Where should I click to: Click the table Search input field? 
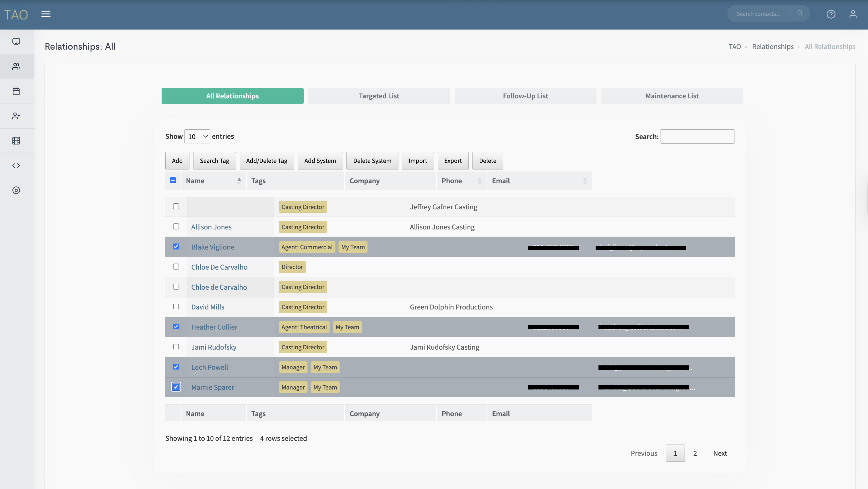[x=697, y=137]
